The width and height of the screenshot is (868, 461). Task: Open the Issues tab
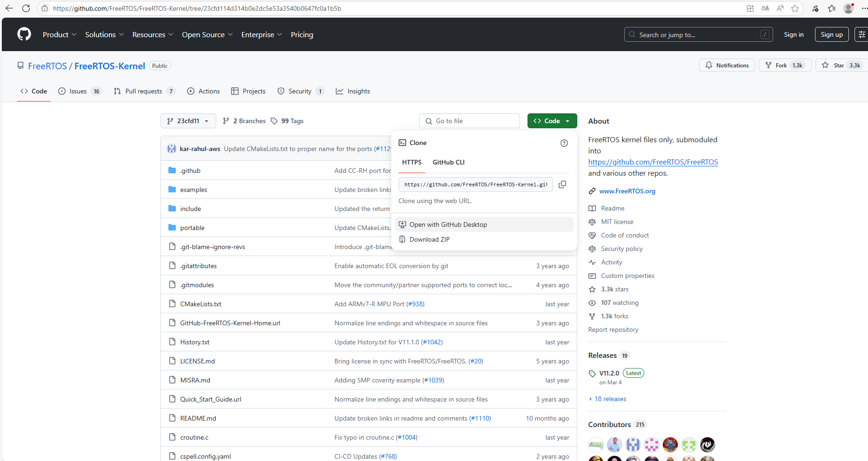[79, 91]
